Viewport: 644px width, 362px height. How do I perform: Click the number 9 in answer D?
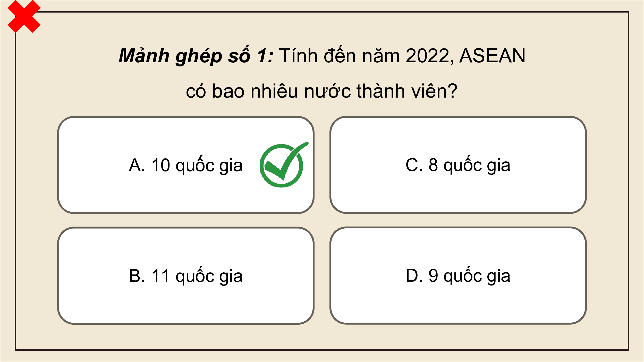(x=433, y=275)
